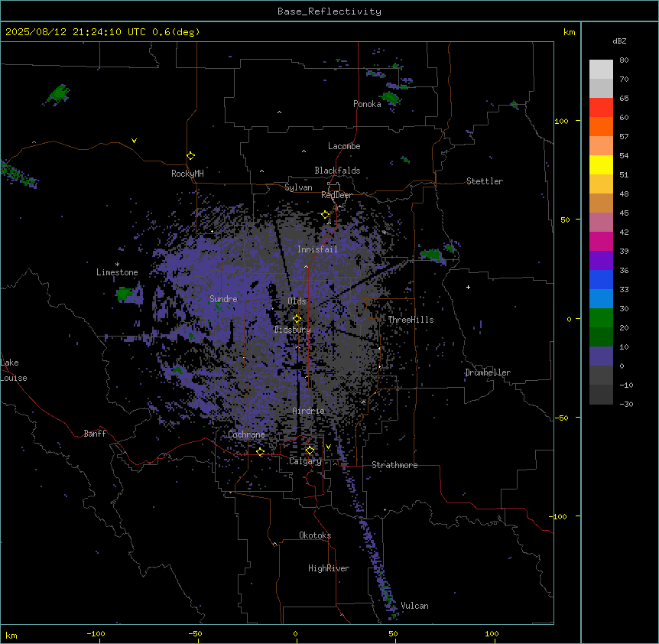Image resolution: width=659 pixels, height=644 pixels.
Task: Click the green echo cell east of Ponoka
Action: coord(391,98)
